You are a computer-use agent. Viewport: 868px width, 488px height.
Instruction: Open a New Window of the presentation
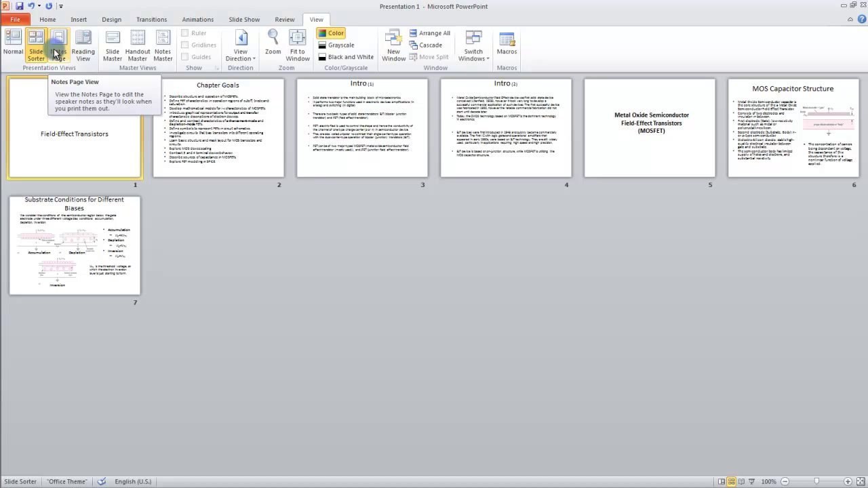tap(393, 45)
